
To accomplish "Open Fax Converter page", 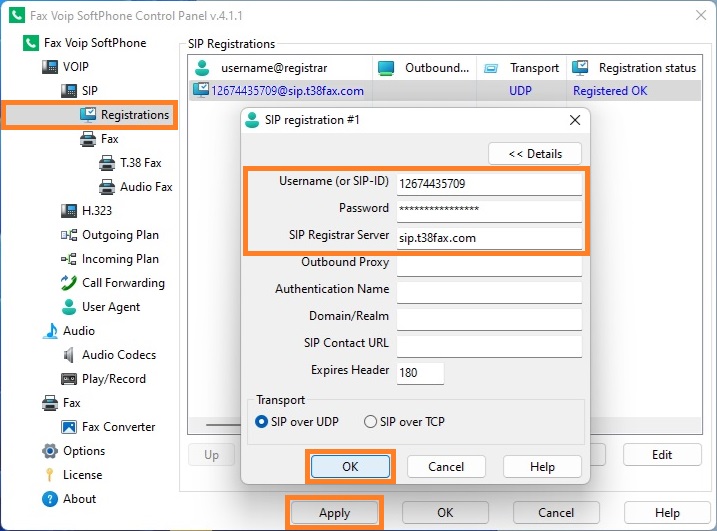I will (118, 427).
